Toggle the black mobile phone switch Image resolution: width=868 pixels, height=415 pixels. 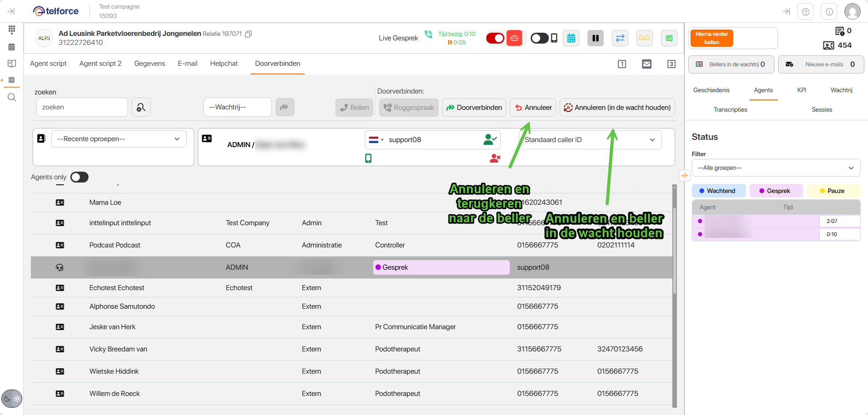[539, 38]
